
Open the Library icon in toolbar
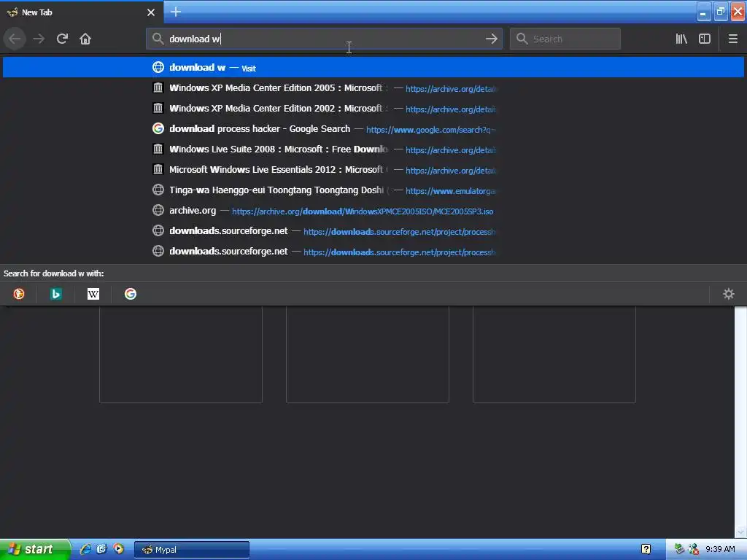pos(681,39)
